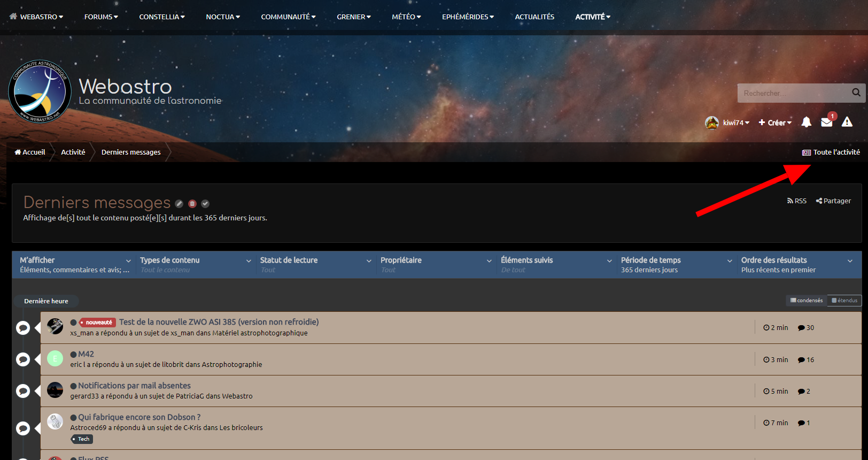This screenshot has width=868, height=460.
Task: Open the M42 topic
Action: (86, 354)
